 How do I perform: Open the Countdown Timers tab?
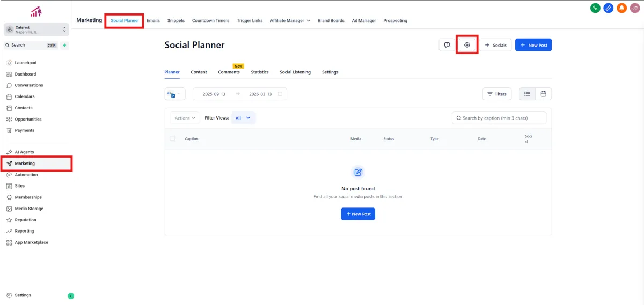(x=211, y=20)
